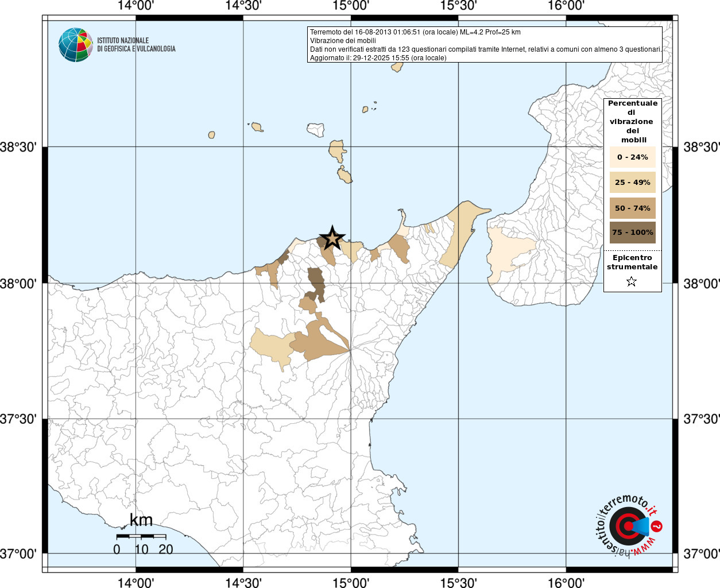Click the top 15°00' longitude label
This screenshot has width=720, height=588.
[x=351, y=6]
